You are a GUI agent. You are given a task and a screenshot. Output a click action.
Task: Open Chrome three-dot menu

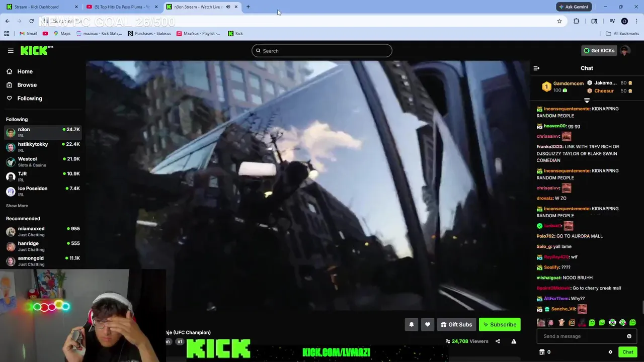pos(636,21)
